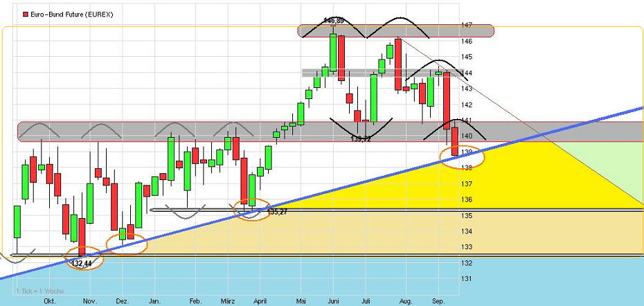Click the 138 price axis label
644x306 pixels.
pos(467,168)
